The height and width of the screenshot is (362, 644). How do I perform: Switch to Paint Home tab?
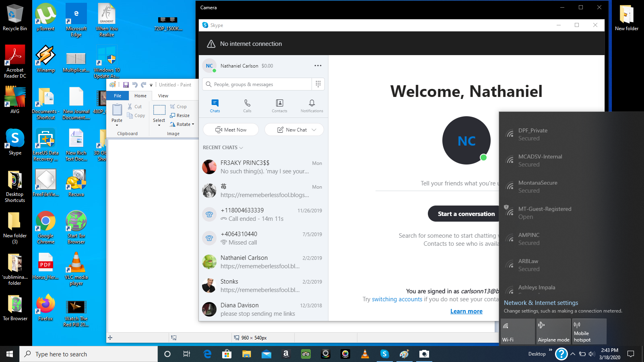[x=140, y=96]
